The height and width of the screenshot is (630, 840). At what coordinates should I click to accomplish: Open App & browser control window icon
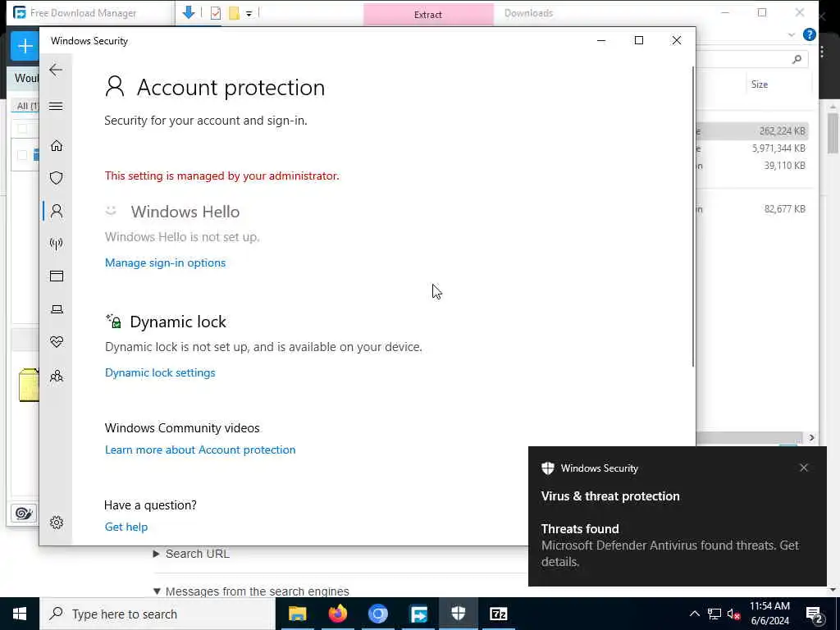point(57,276)
